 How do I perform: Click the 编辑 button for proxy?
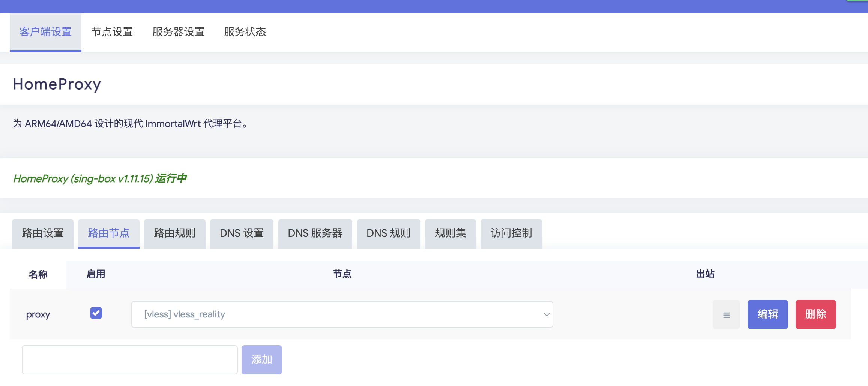[x=767, y=314]
